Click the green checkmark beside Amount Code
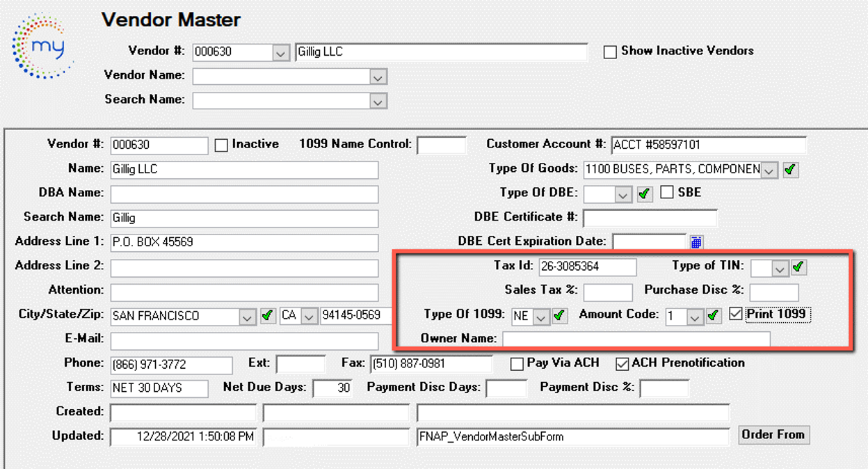The image size is (868, 469). pyautogui.click(x=713, y=316)
